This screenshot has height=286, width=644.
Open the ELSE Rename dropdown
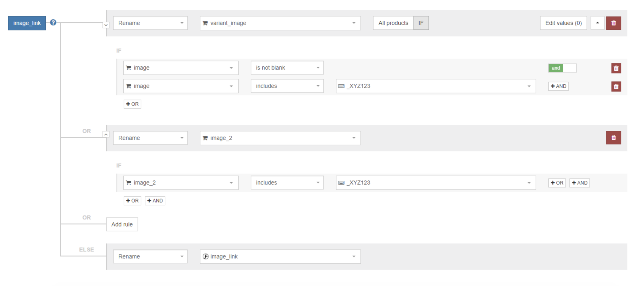coord(150,256)
